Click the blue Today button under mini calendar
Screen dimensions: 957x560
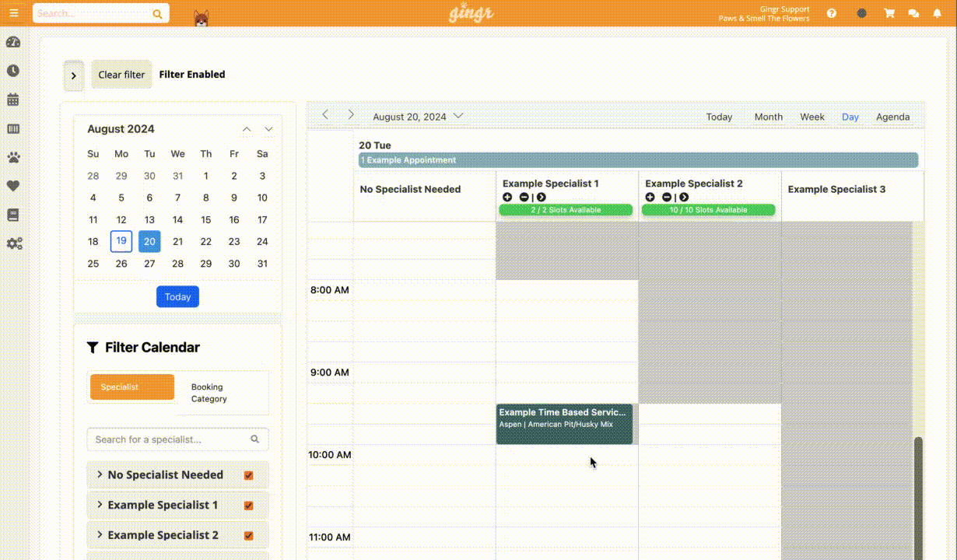pyautogui.click(x=177, y=296)
